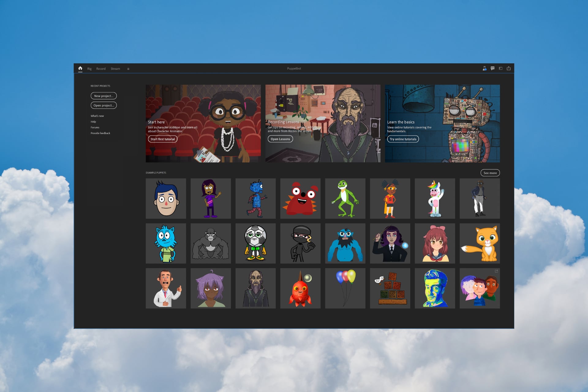Image resolution: width=588 pixels, height=392 pixels.
Task: Switch to the Rig tab
Action: coord(89,69)
